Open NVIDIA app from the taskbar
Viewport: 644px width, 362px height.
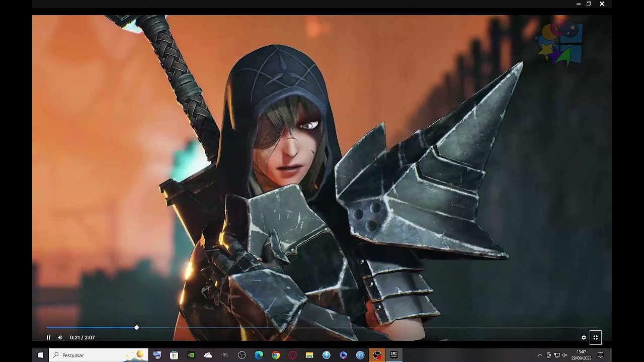pyautogui.click(x=191, y=355)
